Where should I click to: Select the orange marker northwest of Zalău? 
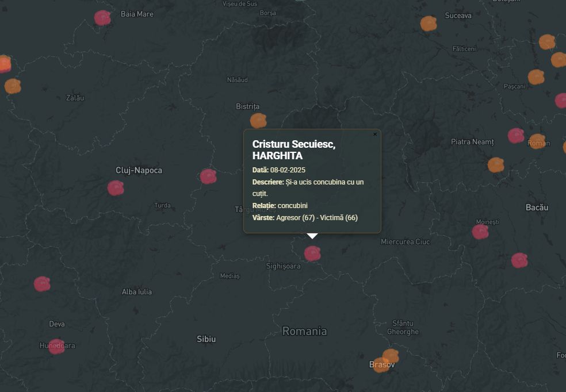pyautogui.click(x=12, y=86)
